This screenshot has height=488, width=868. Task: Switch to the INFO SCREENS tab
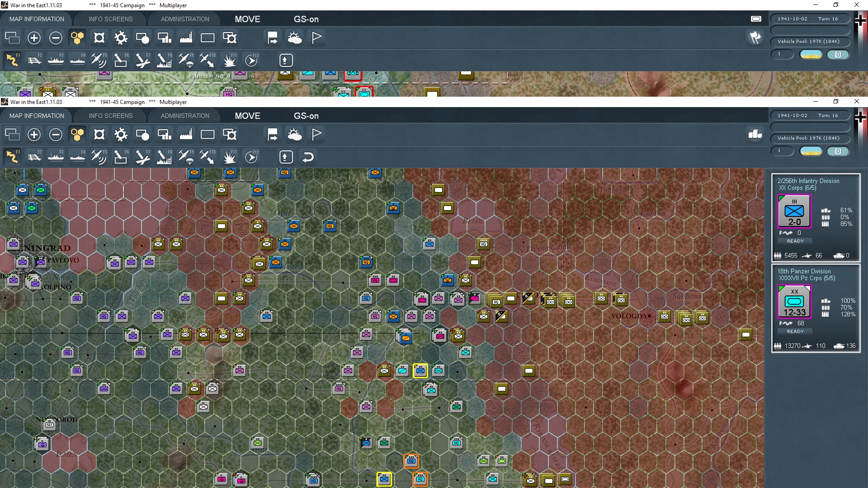coord(110,116)
